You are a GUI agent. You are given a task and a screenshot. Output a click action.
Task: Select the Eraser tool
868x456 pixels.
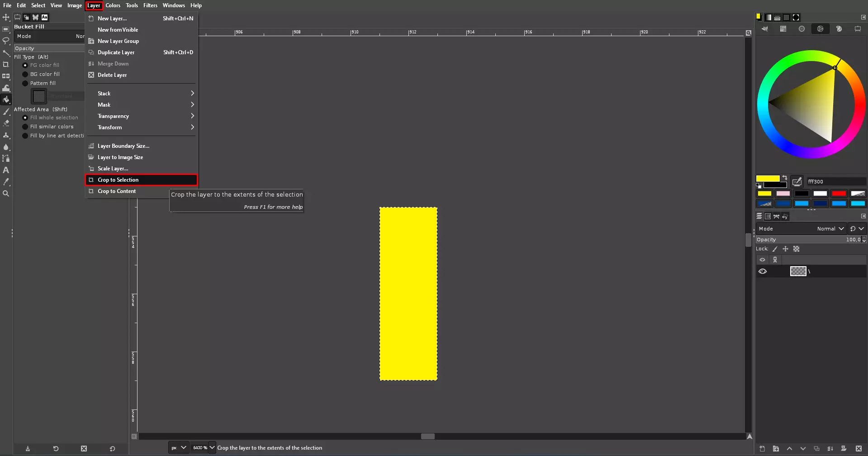(6, 123)
